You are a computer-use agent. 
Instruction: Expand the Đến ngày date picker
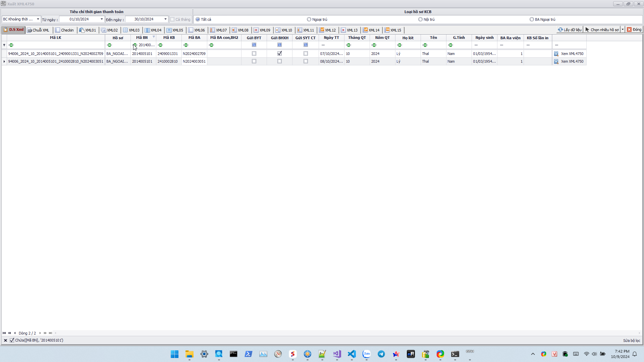pos(165,19)
